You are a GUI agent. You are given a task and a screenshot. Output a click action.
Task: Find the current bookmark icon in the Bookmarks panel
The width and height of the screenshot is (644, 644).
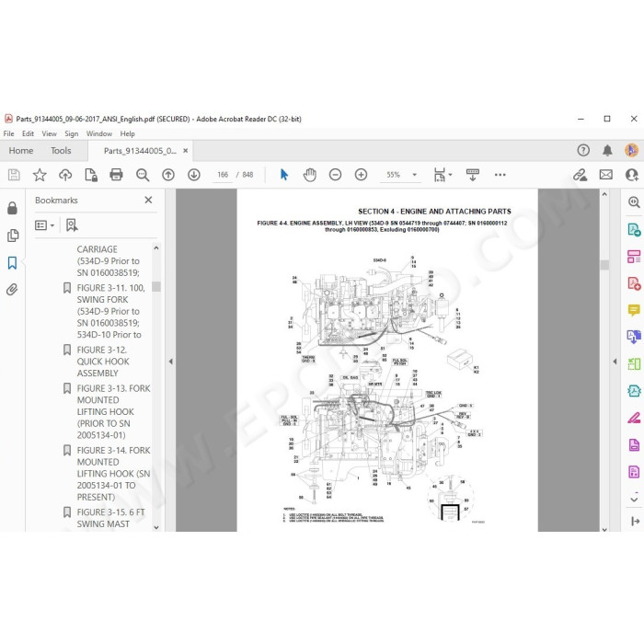72,225
